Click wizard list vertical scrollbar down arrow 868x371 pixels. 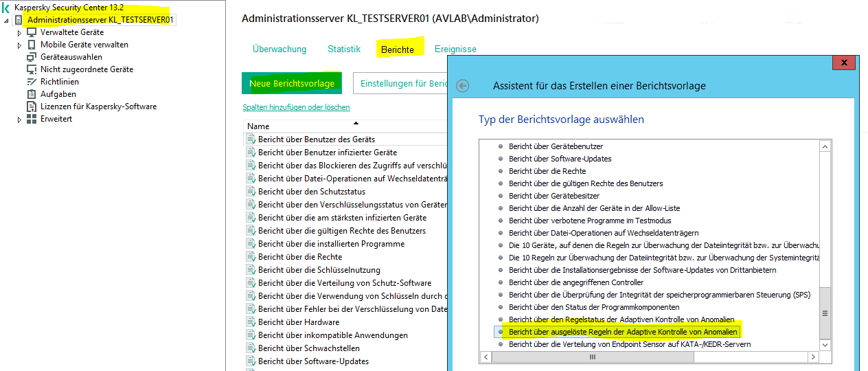tap(825, 346)
